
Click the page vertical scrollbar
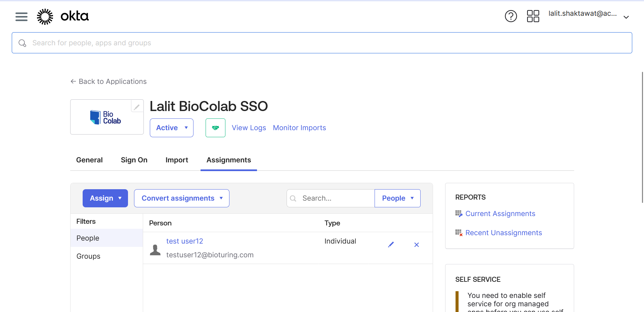(x=642, y=138)
